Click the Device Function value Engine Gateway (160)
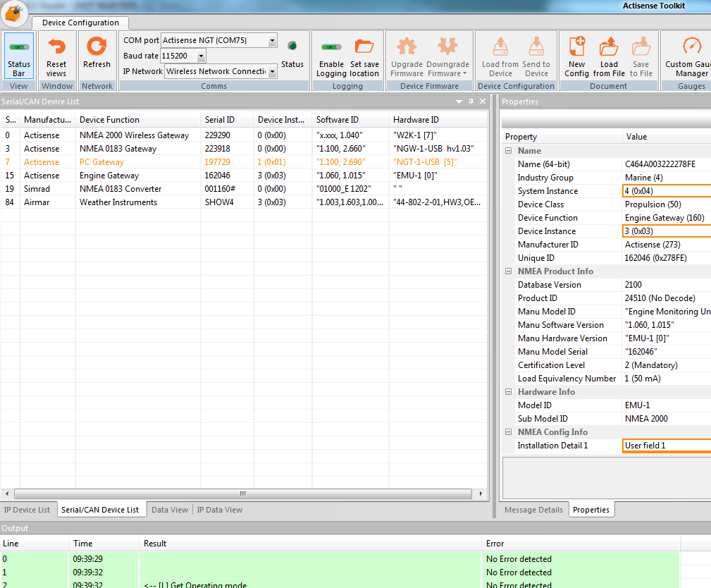 (x=664, y=218)
